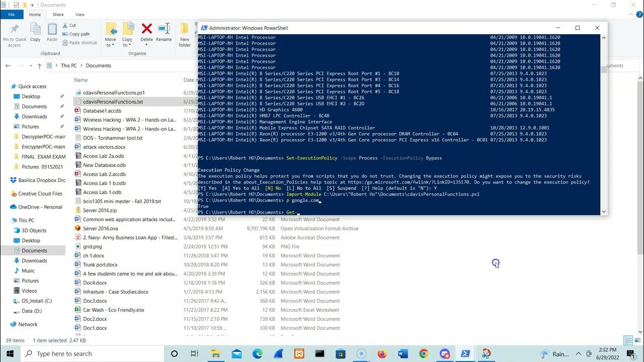Open Task View from the taskbar
Image resolution: width=644 pixels, height=362 pixels.
point(195,353)
